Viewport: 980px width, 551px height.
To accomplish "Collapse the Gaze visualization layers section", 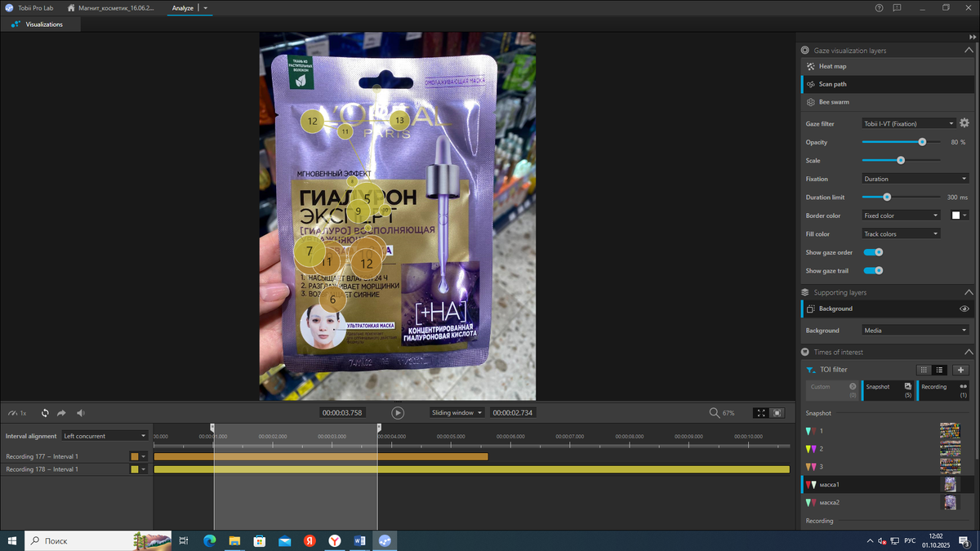I will [969, 51].
